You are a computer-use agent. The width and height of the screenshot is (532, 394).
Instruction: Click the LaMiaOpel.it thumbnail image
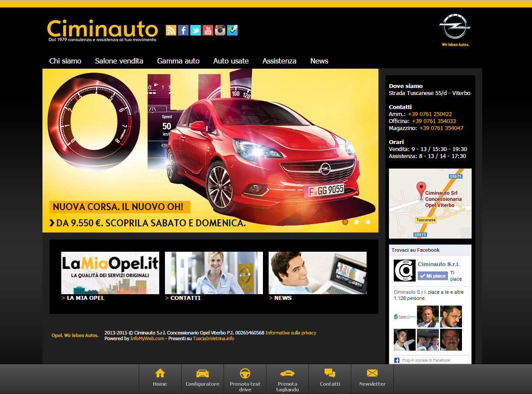tap(110, 273)
